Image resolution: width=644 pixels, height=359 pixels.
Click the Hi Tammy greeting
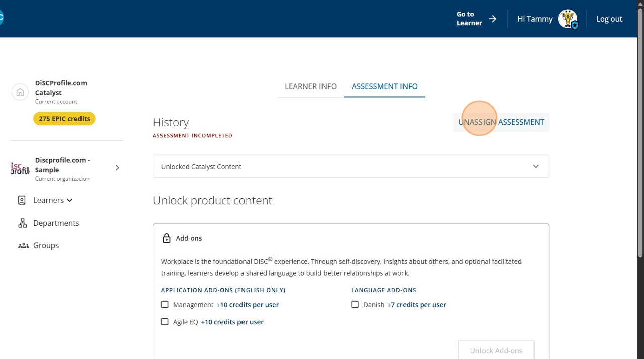[535, 19]
